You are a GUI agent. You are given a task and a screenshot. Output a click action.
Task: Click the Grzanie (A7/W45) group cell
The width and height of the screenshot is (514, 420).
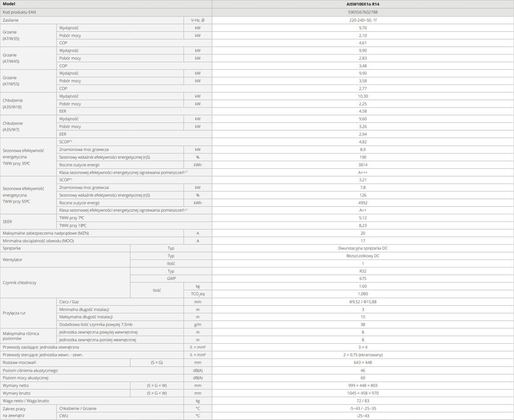[28, 58]
